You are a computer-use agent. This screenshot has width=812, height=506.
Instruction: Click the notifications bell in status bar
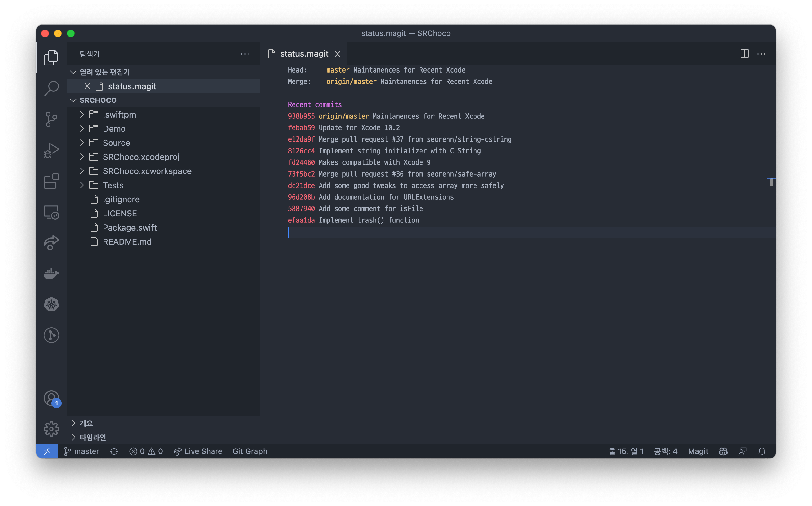[x=762, y=451]
